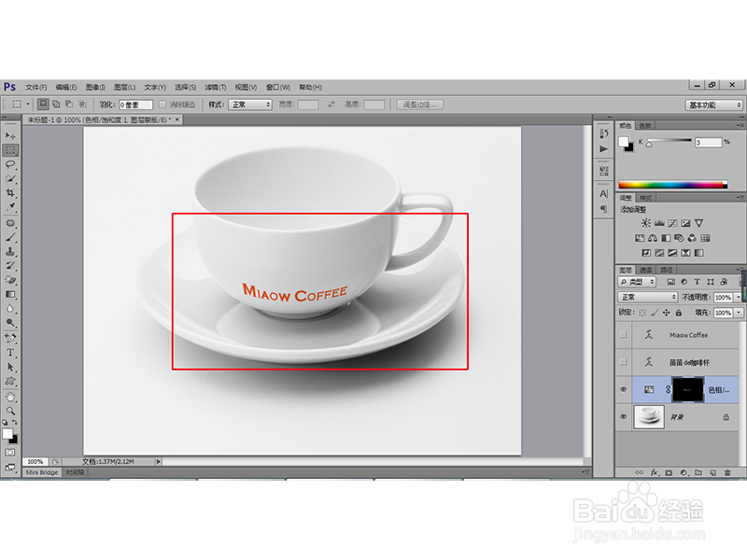Open the History panel icon in dock
The height and width of the screenshot is (560, 747).
click(603, 133)
